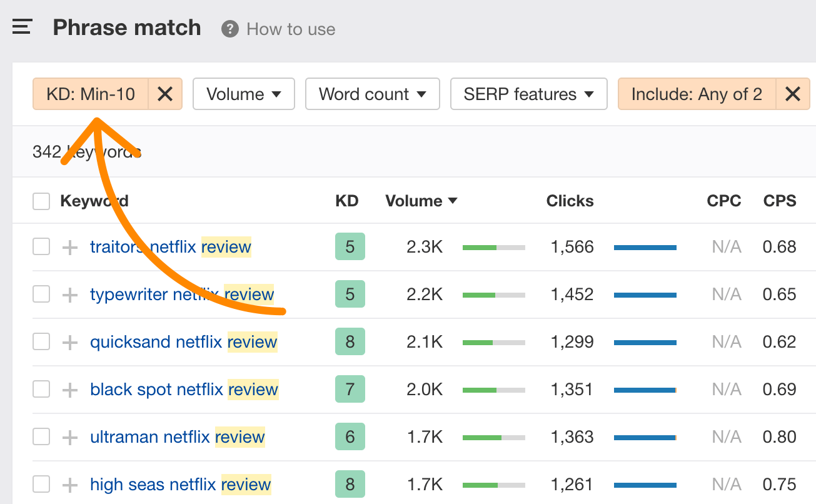Open the Volume filter dropdown
The image size is (816, 504).
(243, 94)
